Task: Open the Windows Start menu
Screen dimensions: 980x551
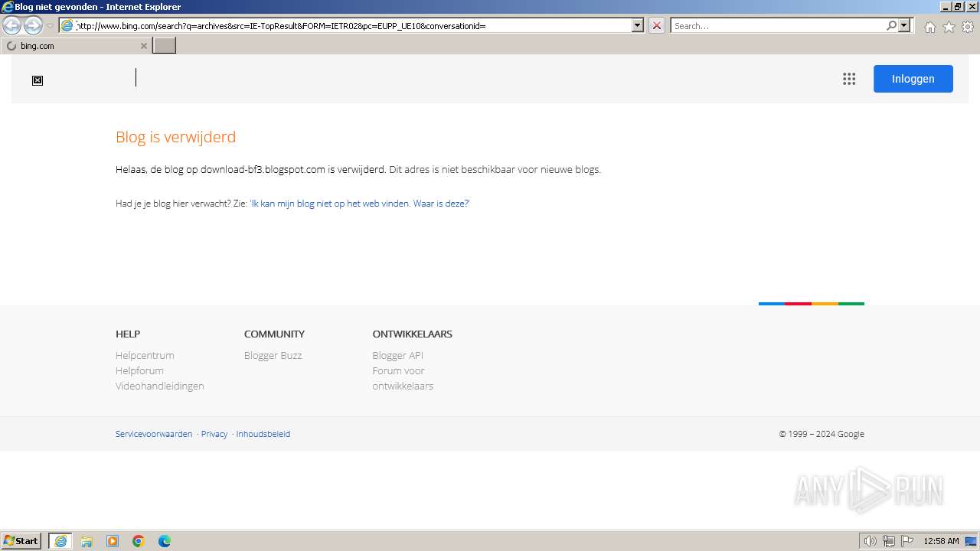Action: 21,541
